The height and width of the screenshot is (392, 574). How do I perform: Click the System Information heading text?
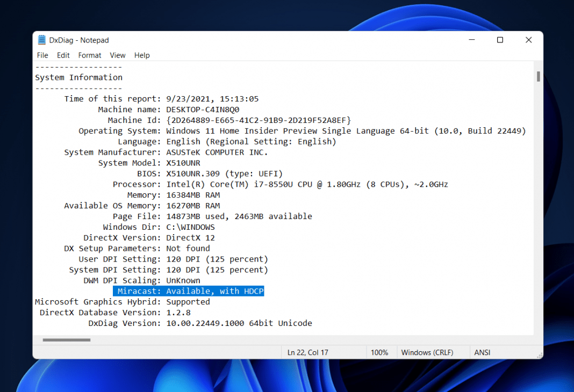pyautogui.click(x=79, y=77)
